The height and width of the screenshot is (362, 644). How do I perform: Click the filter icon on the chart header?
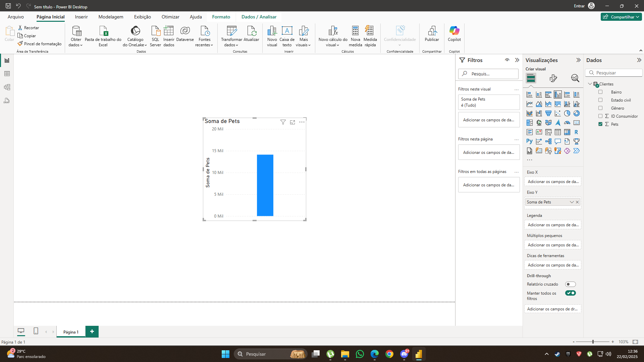pyautogui.click(x=283, y=122)
